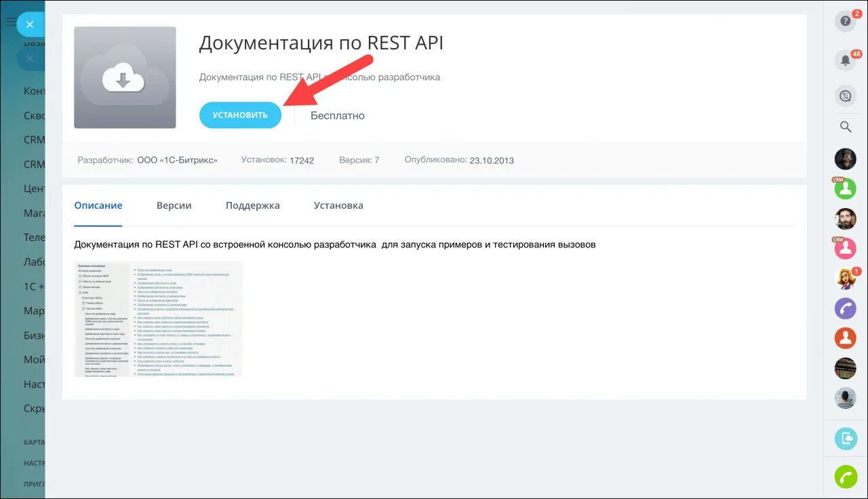Click the Установить install button
The height and width of the screenshot is (499, 868).
tap(240, 115)
